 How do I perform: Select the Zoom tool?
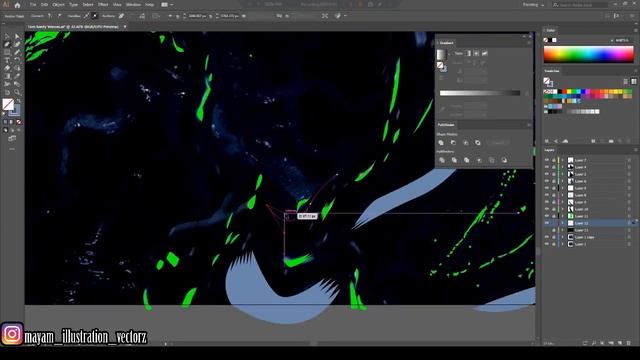pyautogui.click(x=17, y=92)
